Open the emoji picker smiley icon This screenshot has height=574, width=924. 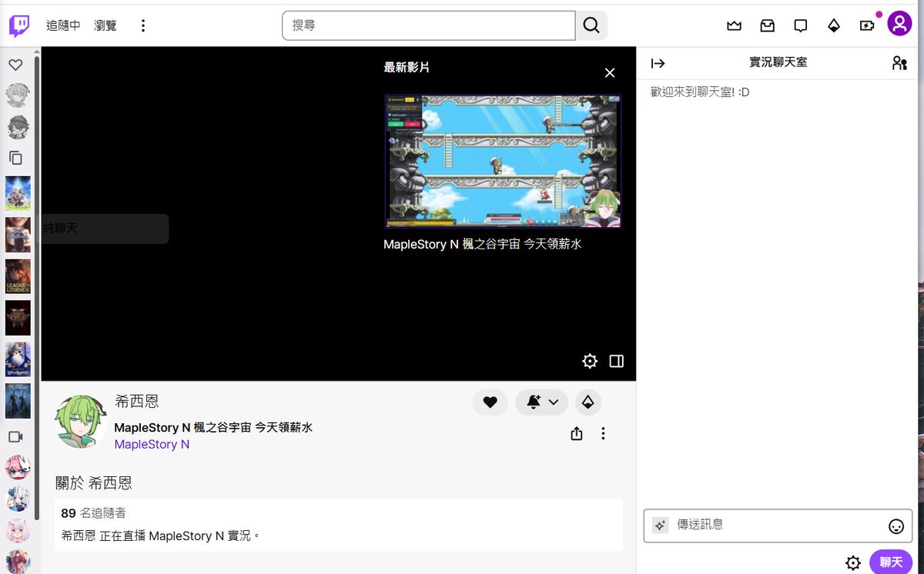tap(896, 526)
